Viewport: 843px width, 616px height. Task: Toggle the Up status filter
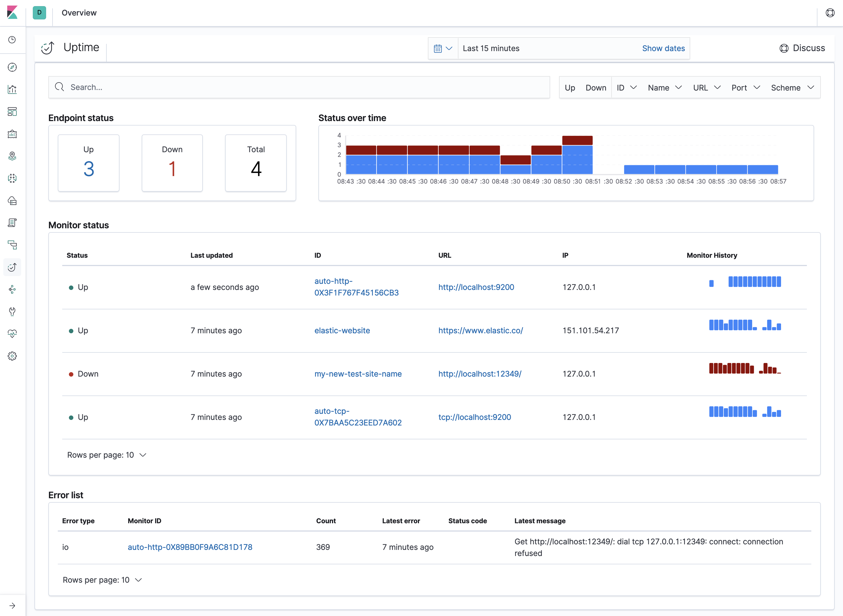tap(570, 88)
